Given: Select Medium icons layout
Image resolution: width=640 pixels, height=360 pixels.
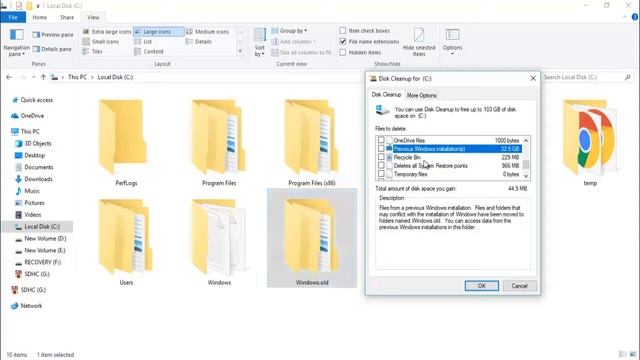Looking at the screenshot, I should [208, 31].
